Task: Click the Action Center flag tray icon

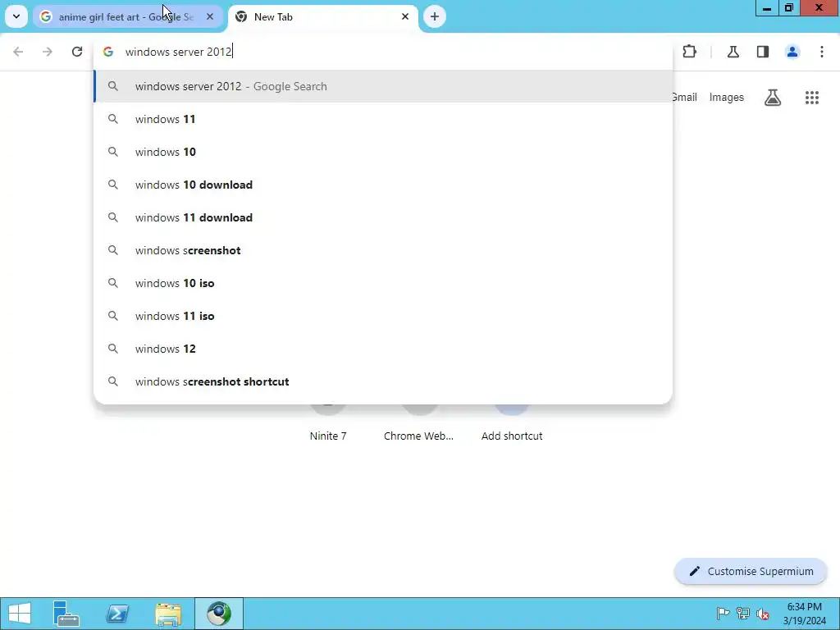Action: (723, 614)
